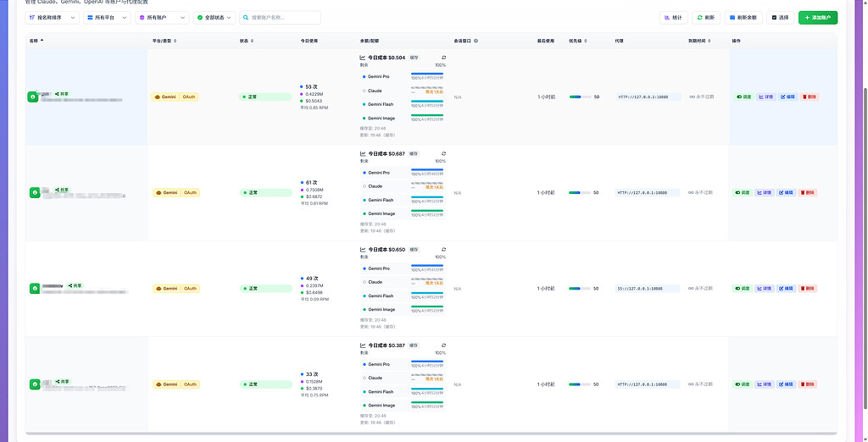Screen dimensions: 868x442
Task: Click the 共享 badge in the 53 次 row
Action: click(62, 94)
